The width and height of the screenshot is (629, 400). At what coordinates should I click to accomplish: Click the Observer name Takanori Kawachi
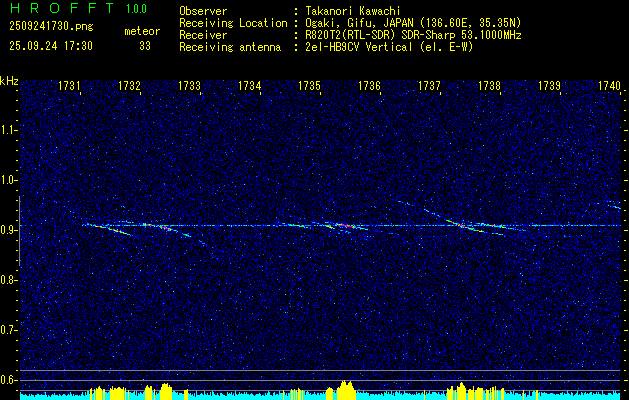point(353,11)
